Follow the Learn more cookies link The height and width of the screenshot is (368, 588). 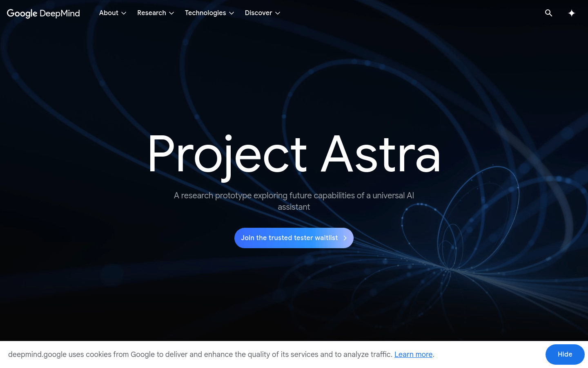click(413, 355)
